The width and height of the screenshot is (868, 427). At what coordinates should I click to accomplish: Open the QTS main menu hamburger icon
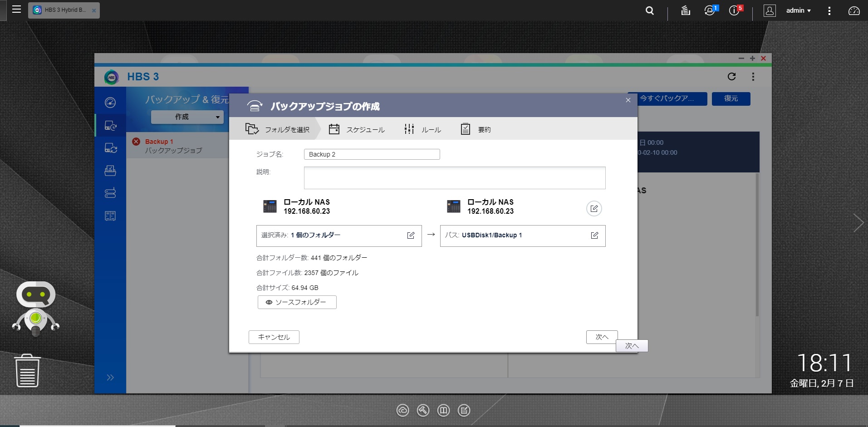(x=17, y=10)
